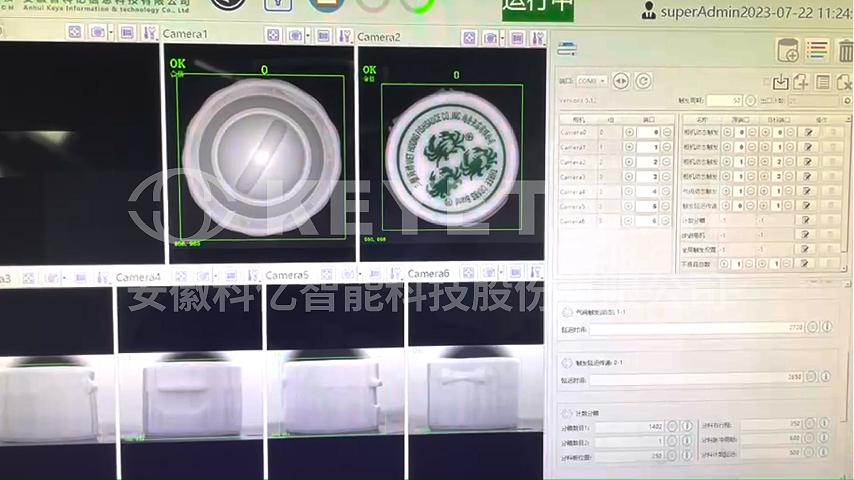Click the capture camera icon in Camera6 toolbar

(489, 272)
